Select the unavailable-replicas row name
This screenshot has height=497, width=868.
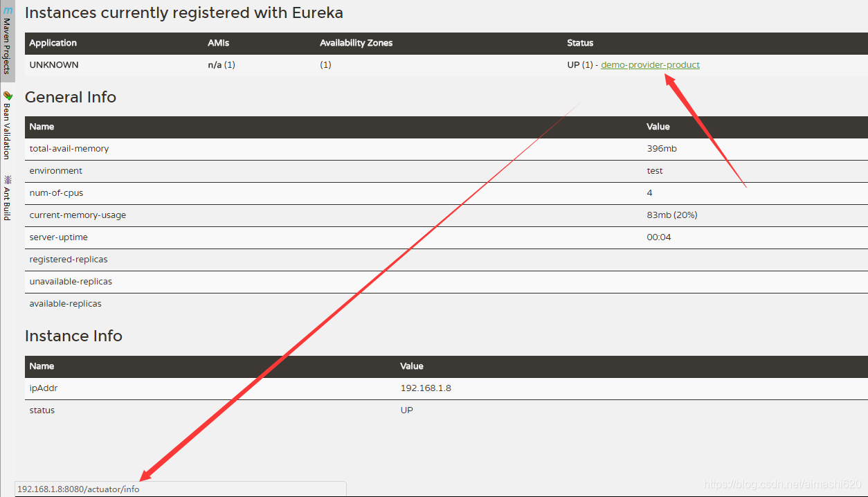pos(71,281)
